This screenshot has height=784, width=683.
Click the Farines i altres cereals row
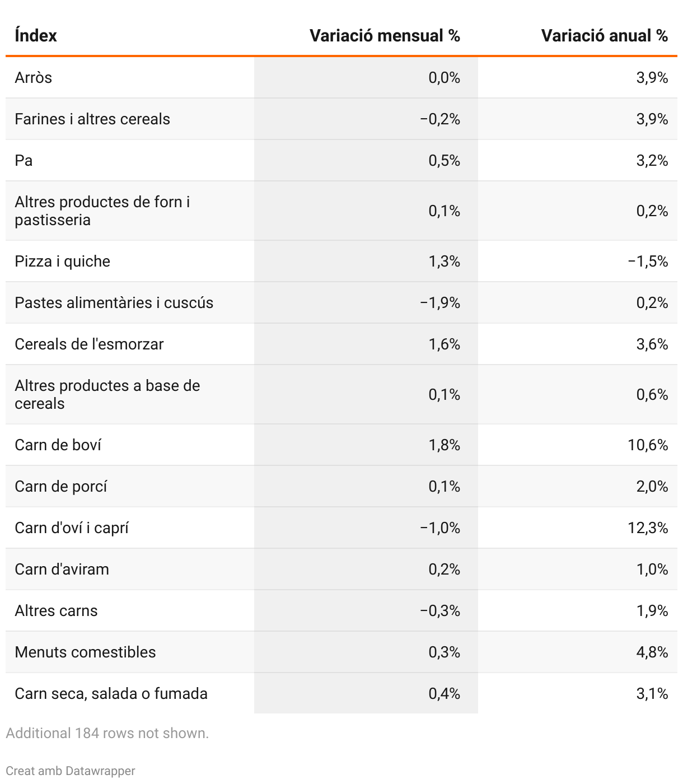[341, 119]
